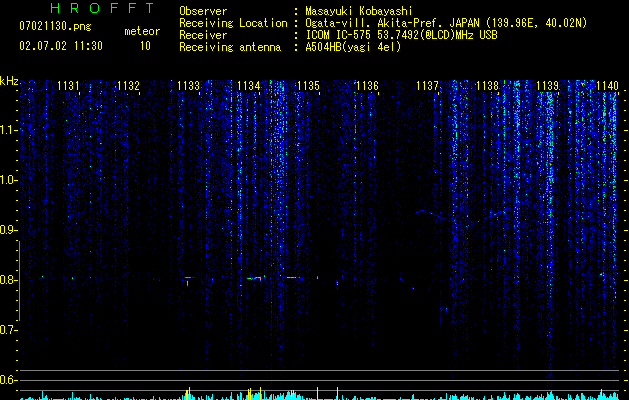Click the HROFFT title text
Image resolution: width=629 pixels, height=400 pixels.
102,8
